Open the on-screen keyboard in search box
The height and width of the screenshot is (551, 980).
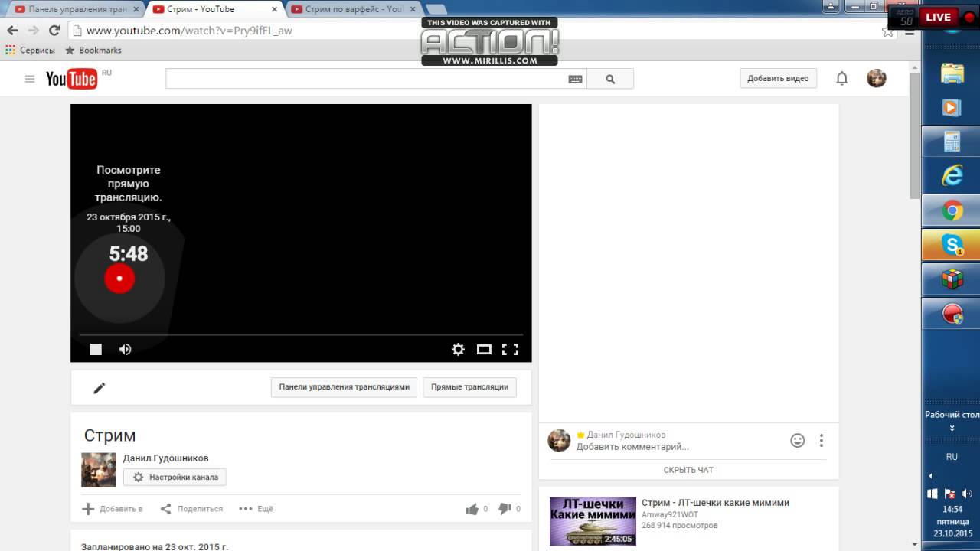tap(576, 79)
